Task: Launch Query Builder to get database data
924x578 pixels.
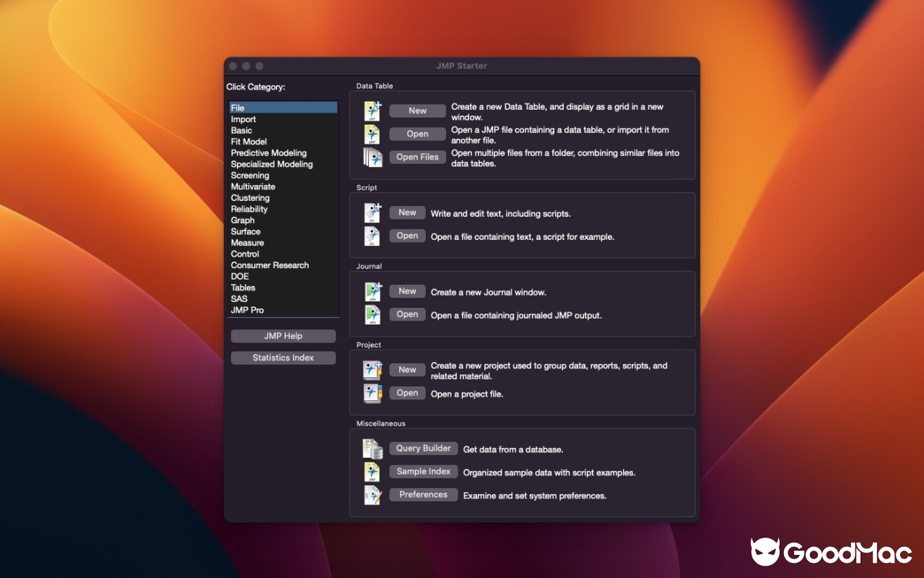Action: (423, 448)
